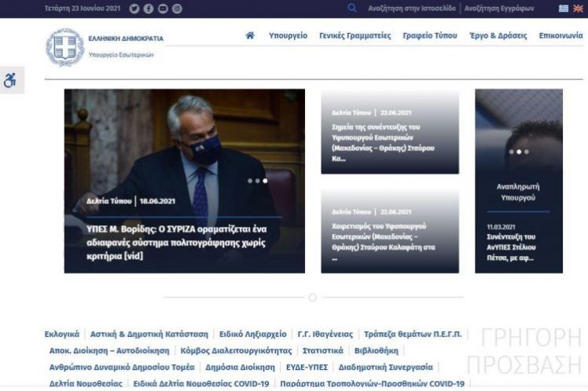588x391 pixels.
Task: Open the Εκλογικά quick link
Action: point(62,334)
